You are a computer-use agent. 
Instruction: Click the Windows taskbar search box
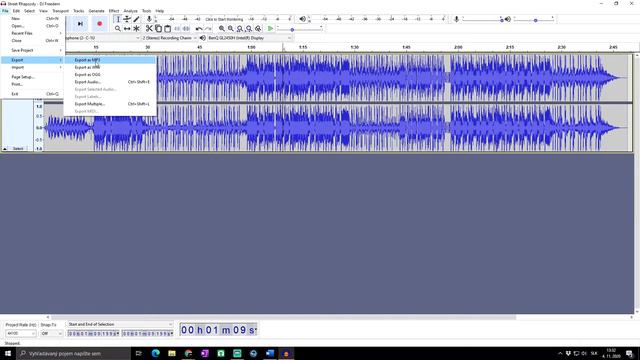(73, 353)
